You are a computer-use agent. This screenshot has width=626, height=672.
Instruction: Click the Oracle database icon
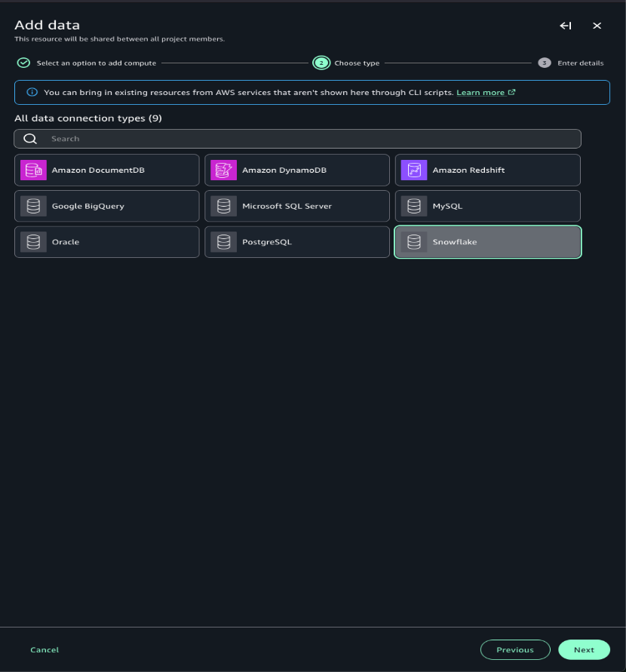[x=33, y=242]
